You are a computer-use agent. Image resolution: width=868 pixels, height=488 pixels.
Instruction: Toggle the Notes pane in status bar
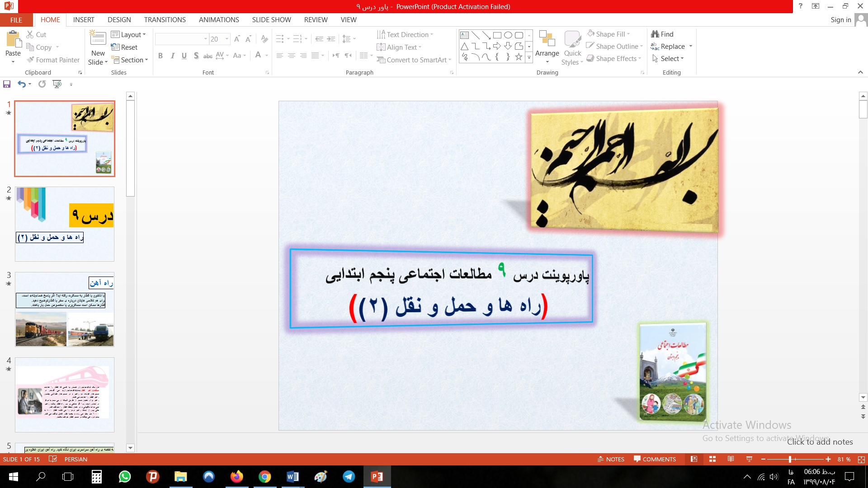[611, 459]
